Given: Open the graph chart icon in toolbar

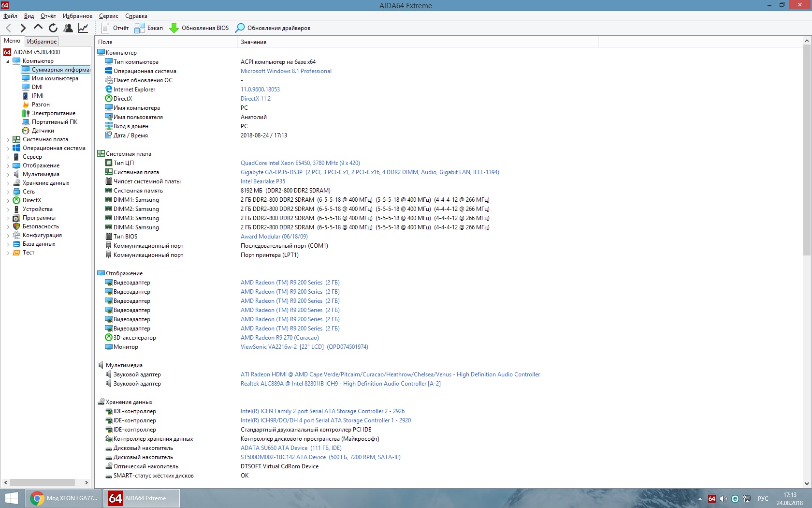Looking at the screenshot, I should click(x=83, y=28).
